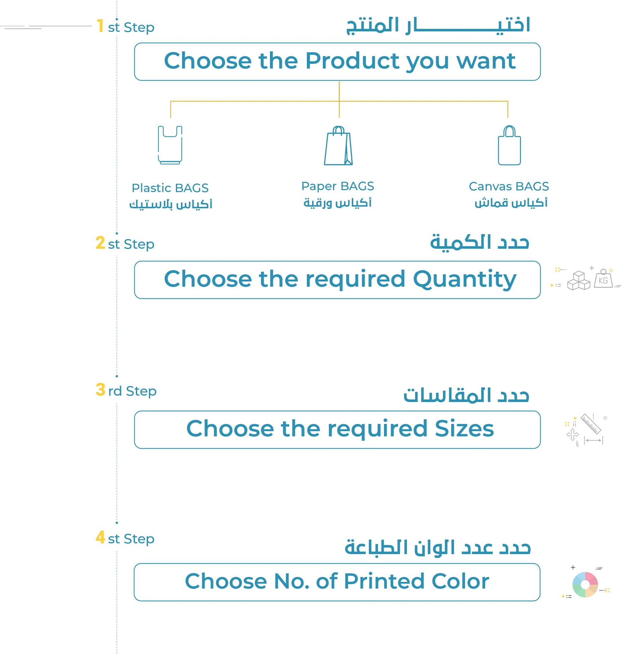Screen dimensions: 644x654
Task: Click the four-way arrows resize icon
Action: 572,435
